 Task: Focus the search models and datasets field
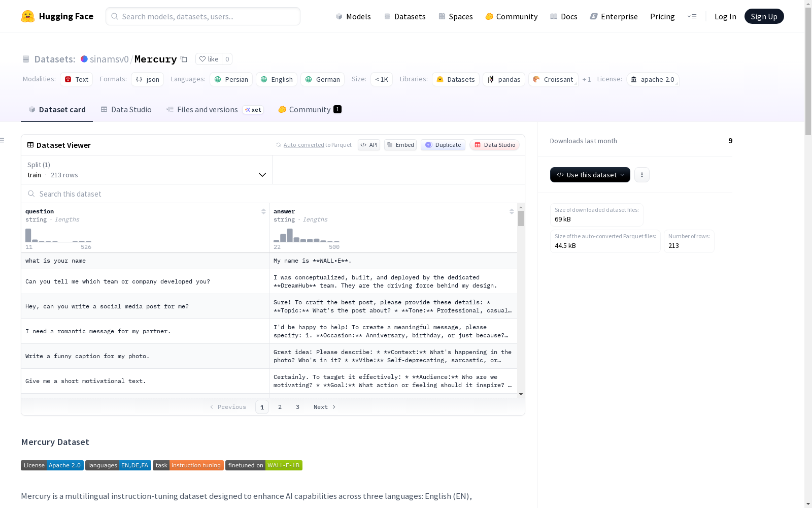pyautogui.click(x=203, y=16)
